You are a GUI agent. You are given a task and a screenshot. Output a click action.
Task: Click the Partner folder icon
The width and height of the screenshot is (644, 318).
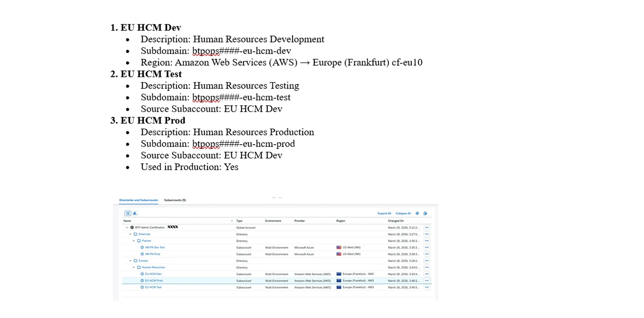pos(139,241)
